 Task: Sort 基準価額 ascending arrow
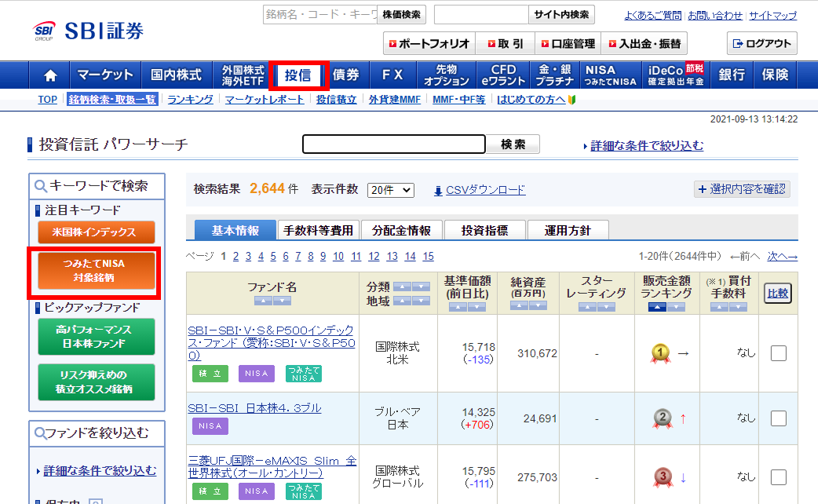pos(458,307)
